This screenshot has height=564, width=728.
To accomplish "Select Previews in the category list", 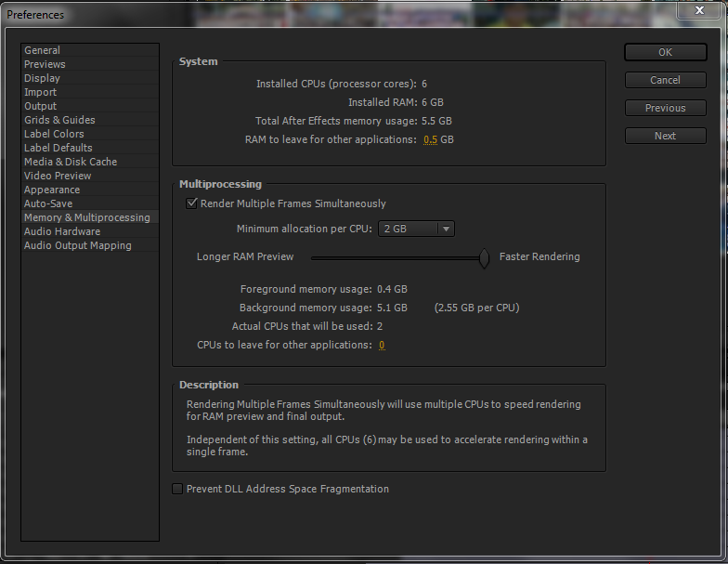I will pyautogui.click(x=90, y=64).
